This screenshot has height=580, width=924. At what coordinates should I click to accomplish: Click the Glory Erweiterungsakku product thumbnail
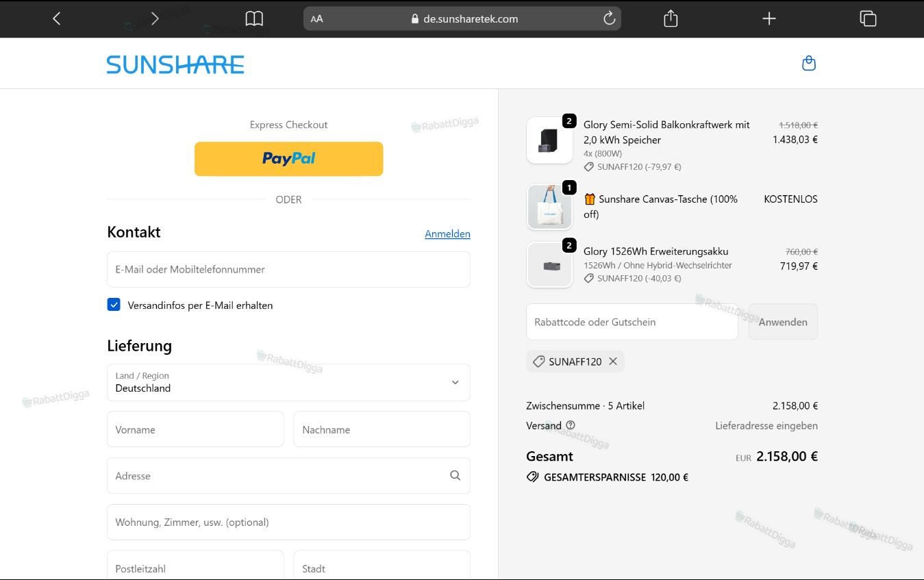point(549,265)
